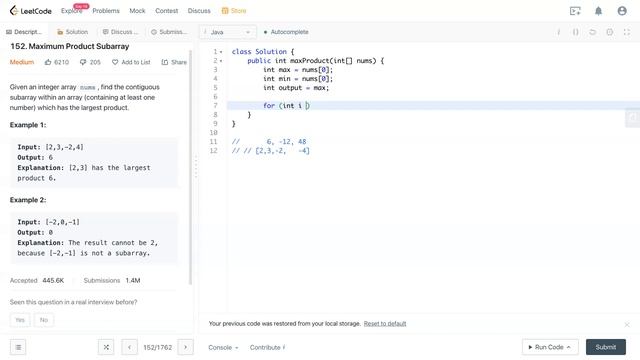
Task: Go to the next problem arrow
Action: [x=185, y=347]
